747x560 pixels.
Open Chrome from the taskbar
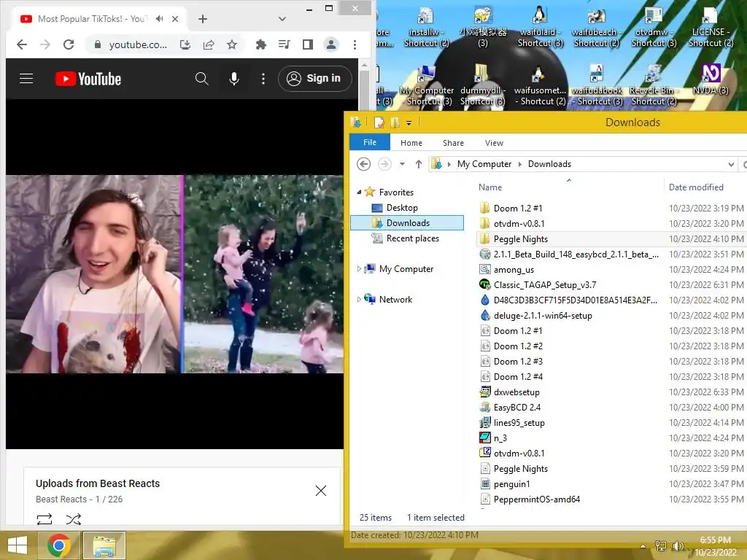pos(59,545)
